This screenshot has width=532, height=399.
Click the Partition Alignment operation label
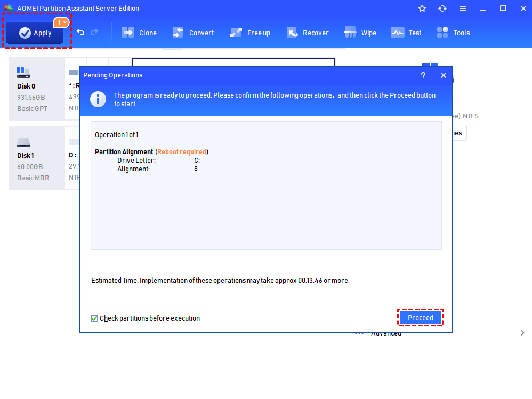[124, 152]
